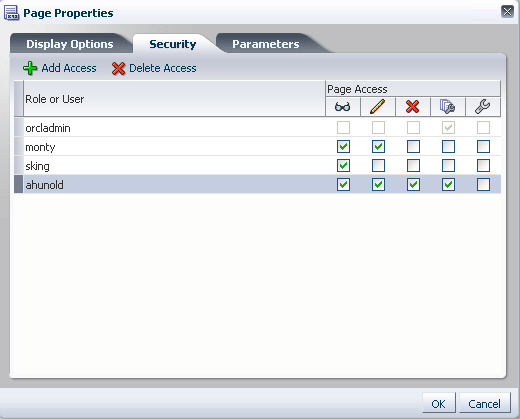Enable manage access for sking
This screenshot has width=520, height=419.
448,165
